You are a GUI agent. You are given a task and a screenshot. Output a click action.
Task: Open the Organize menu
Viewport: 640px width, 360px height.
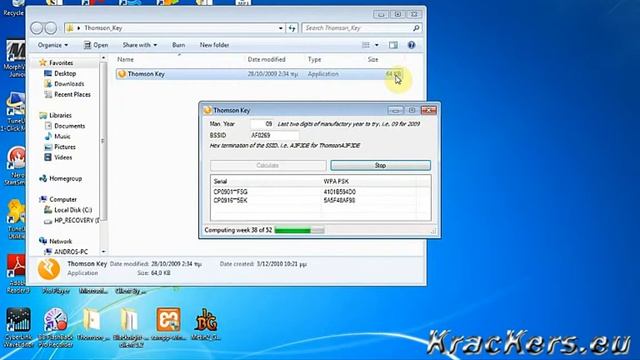click(x=53, y=45)
